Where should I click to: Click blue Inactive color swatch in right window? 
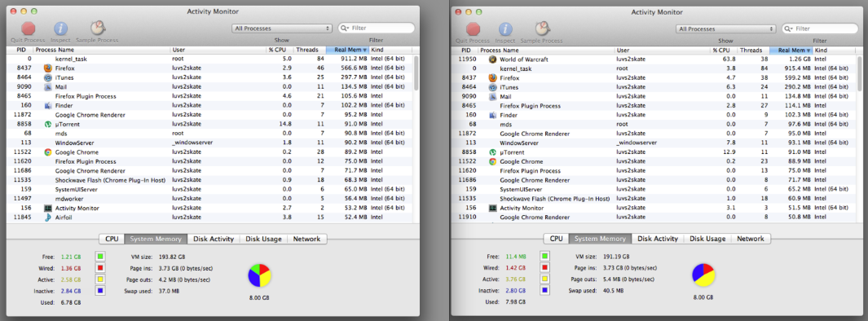[545, 290]
